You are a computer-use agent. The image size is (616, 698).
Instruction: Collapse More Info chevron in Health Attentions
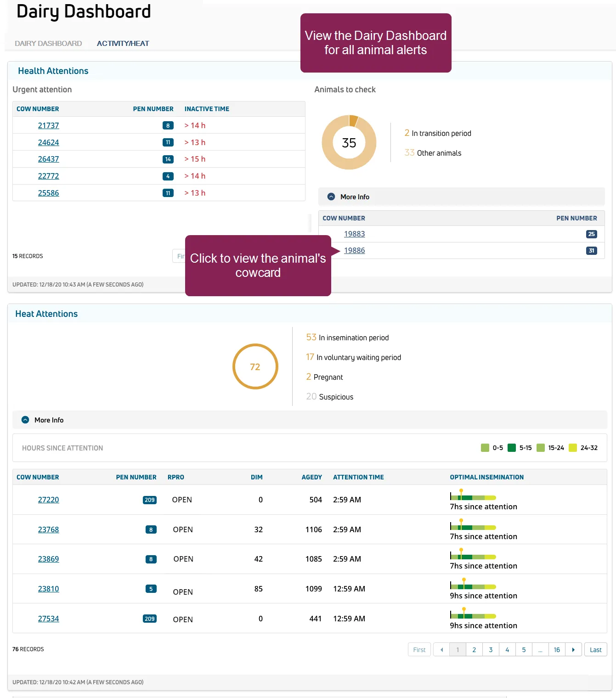click(331, 197)
